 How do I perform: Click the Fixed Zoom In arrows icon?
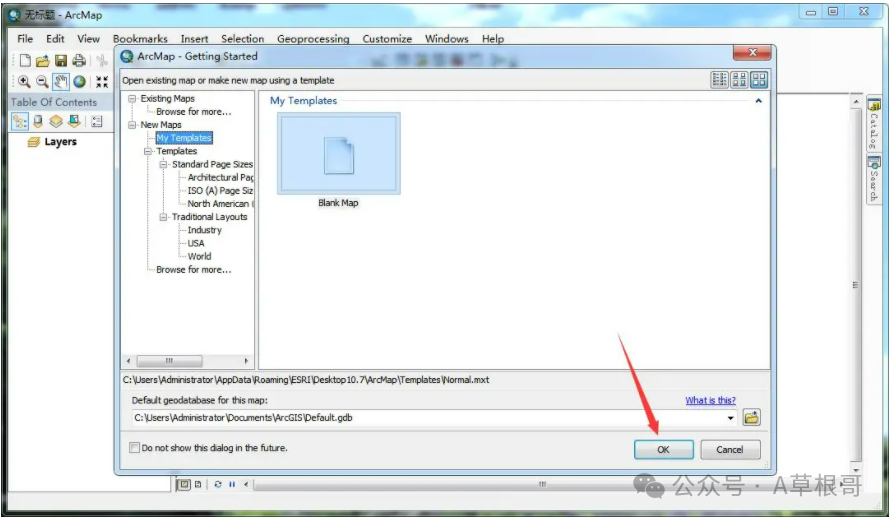pyautogui.click(x=102, y=82)
